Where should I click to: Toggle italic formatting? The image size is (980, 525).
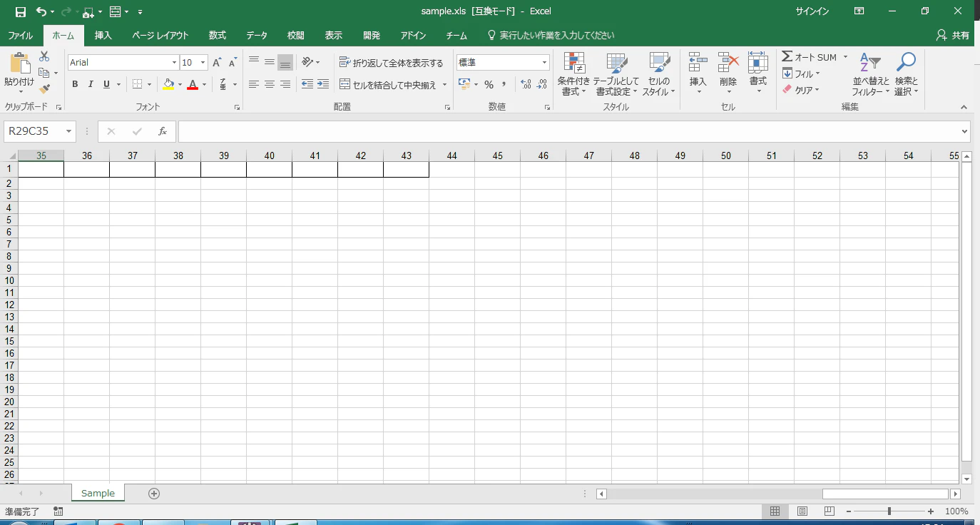tap(91, 84)
